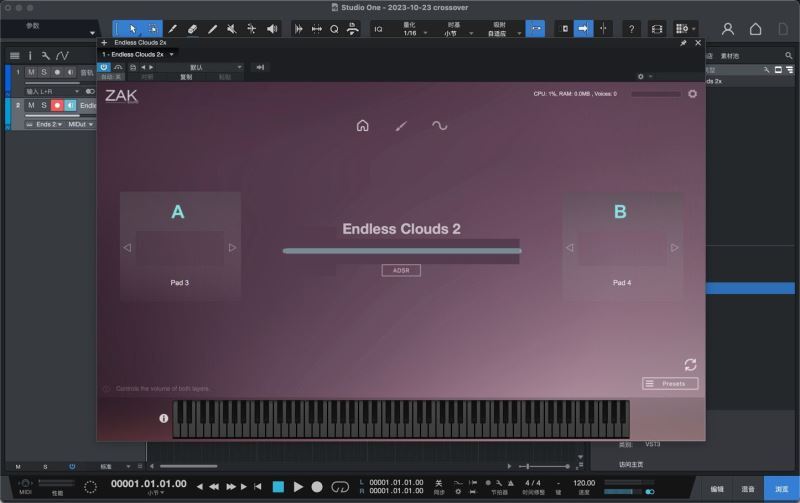The height and width of the screenshot is (503, 800).
Task: Click the A/B layer mix slider
Action: pos(402,251)
